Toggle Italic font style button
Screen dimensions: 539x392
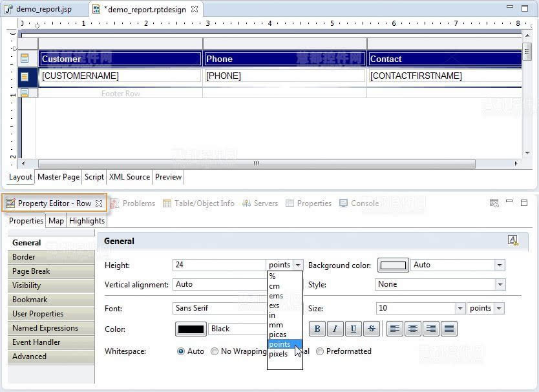335,329
